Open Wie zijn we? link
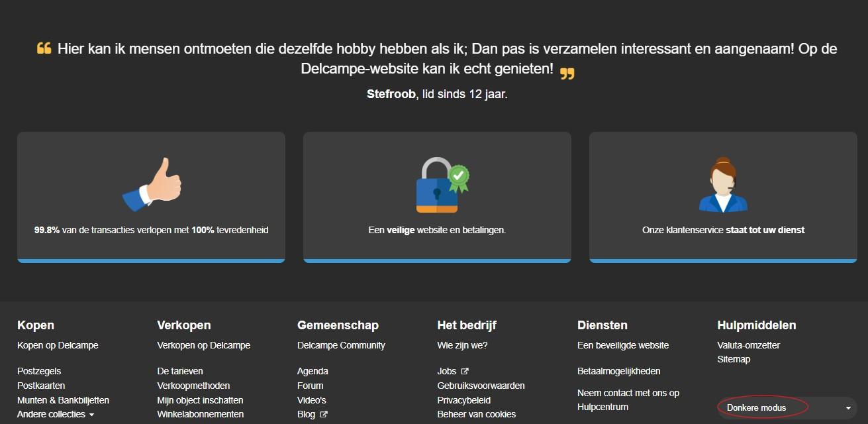This screenshot has width=868, height=424. 462,345
